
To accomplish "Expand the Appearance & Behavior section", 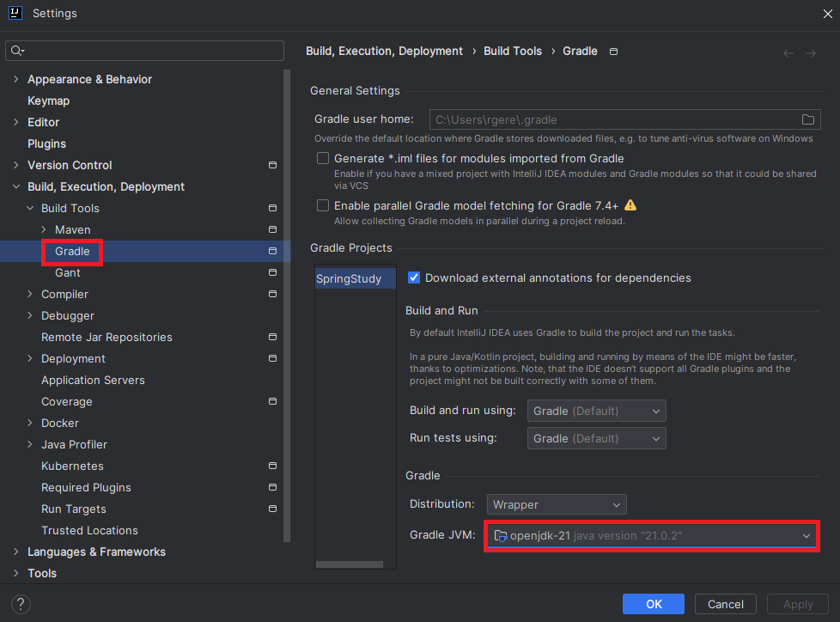I will click(16, 79).
